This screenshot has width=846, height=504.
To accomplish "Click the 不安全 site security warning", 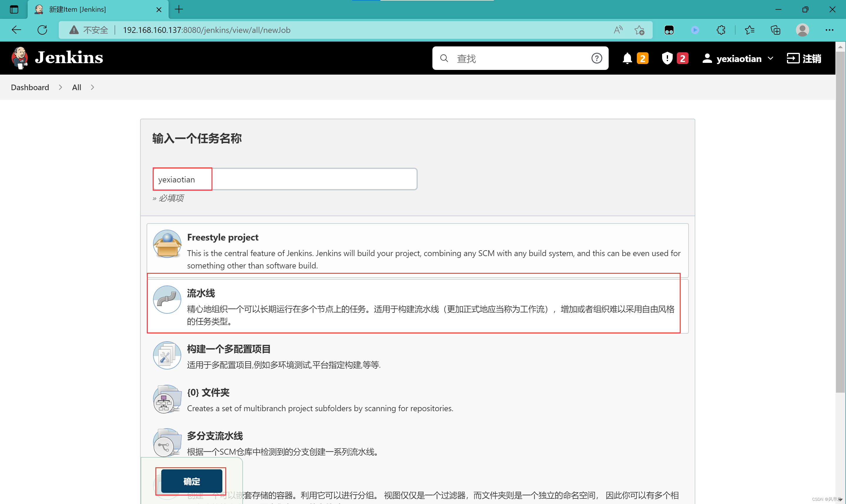I will coord(88,30).
